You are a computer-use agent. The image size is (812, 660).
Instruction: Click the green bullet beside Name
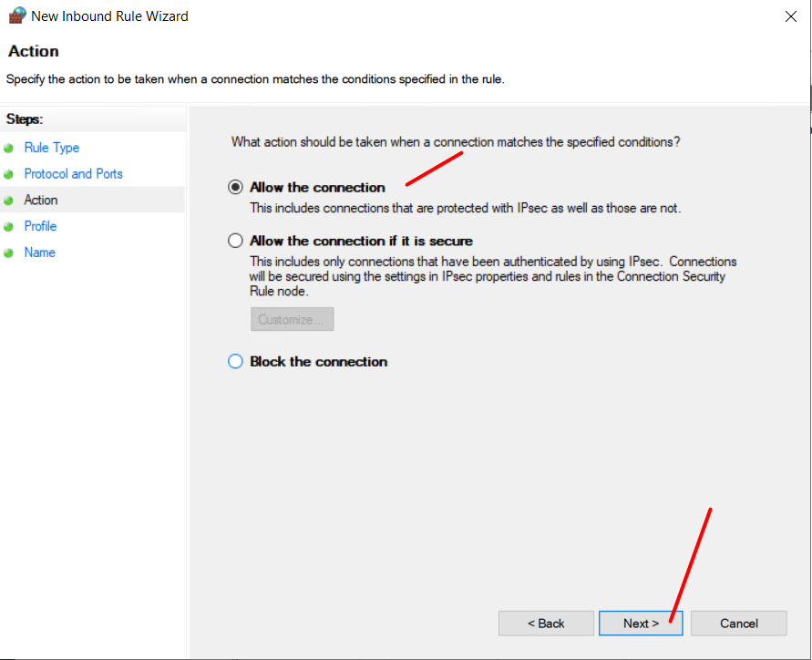[8, 253]
